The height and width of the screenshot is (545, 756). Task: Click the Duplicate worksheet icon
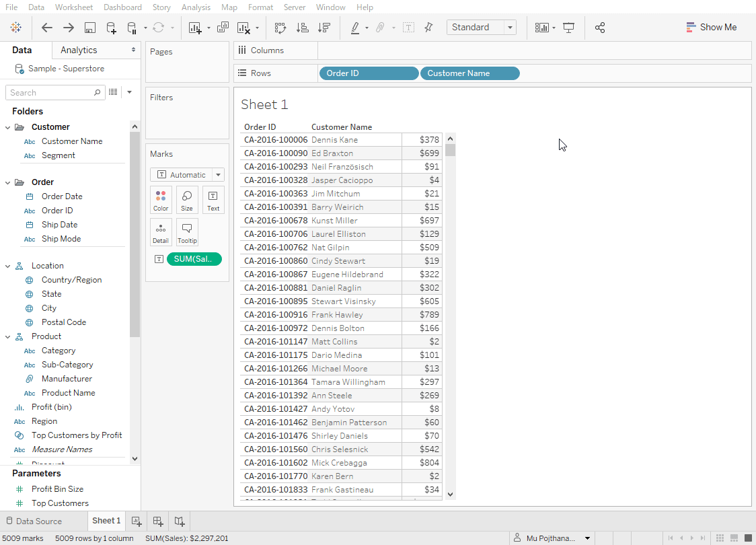click(223, 28)
